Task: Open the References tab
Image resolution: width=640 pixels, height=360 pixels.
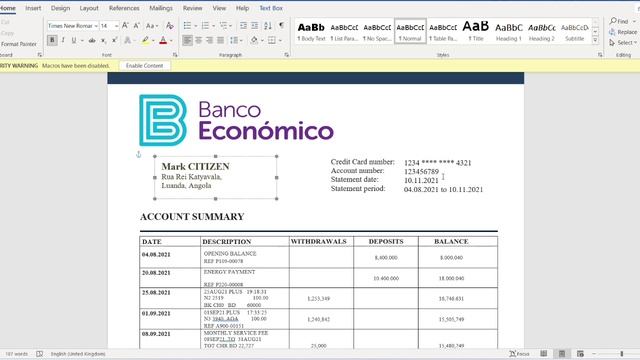Action: (124, 8)
